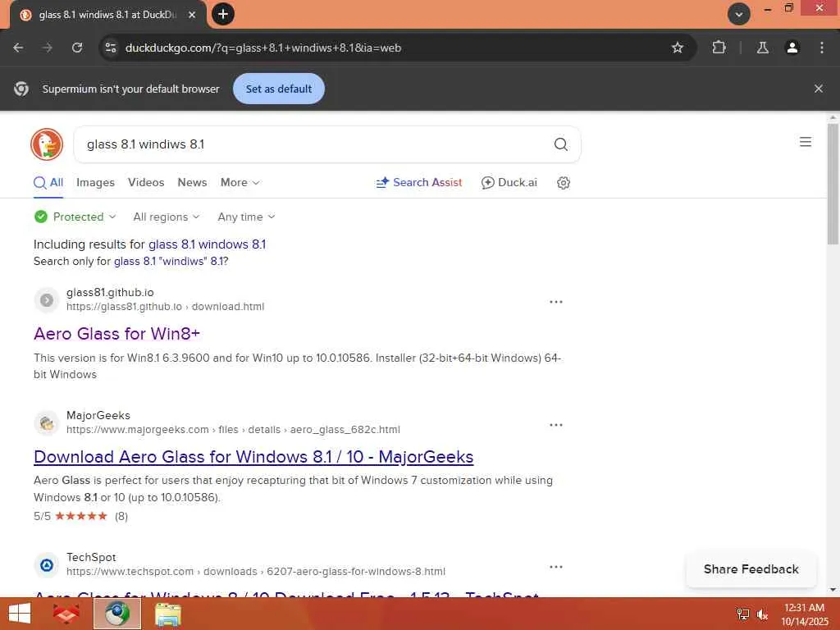This screenshot has width=840, height=630.
Task: Submit search with magnifier icon
Action: 560,144
